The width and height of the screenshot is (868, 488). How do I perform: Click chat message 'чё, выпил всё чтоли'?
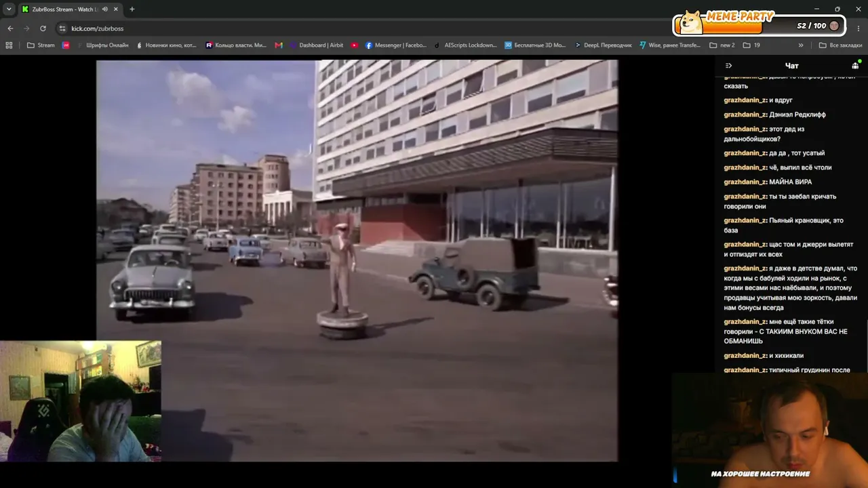[777, 167]
